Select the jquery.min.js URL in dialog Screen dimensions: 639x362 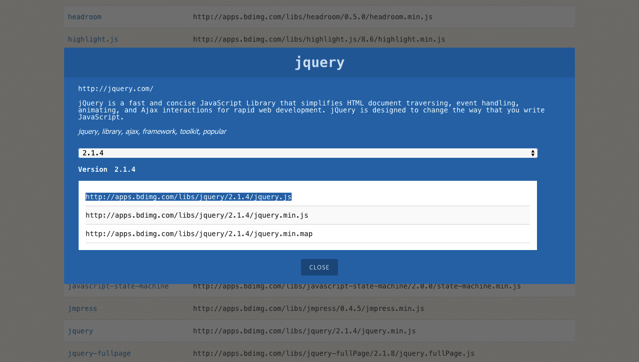coord(197,215)
